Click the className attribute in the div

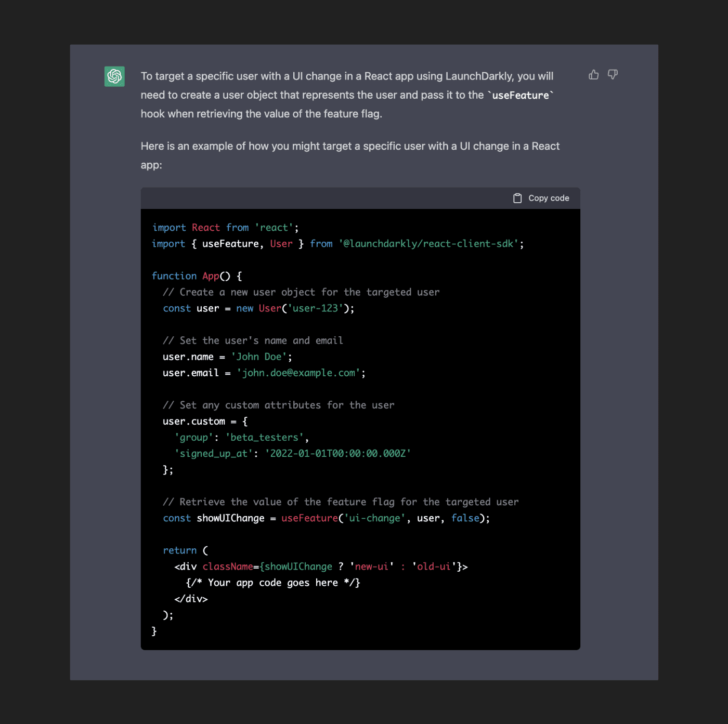[228, 567]
